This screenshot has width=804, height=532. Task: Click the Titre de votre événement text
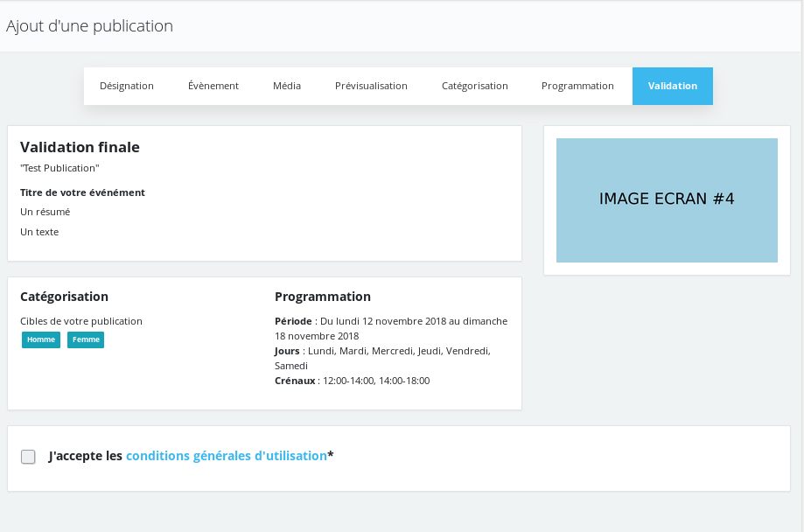pos(82,192)
